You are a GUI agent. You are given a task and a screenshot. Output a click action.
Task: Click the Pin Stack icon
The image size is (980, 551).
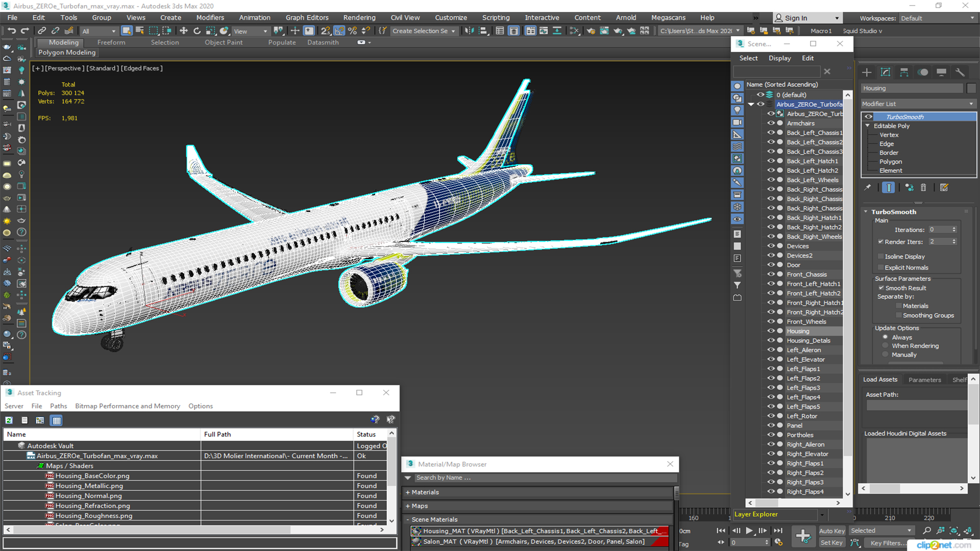coord(868,188)
